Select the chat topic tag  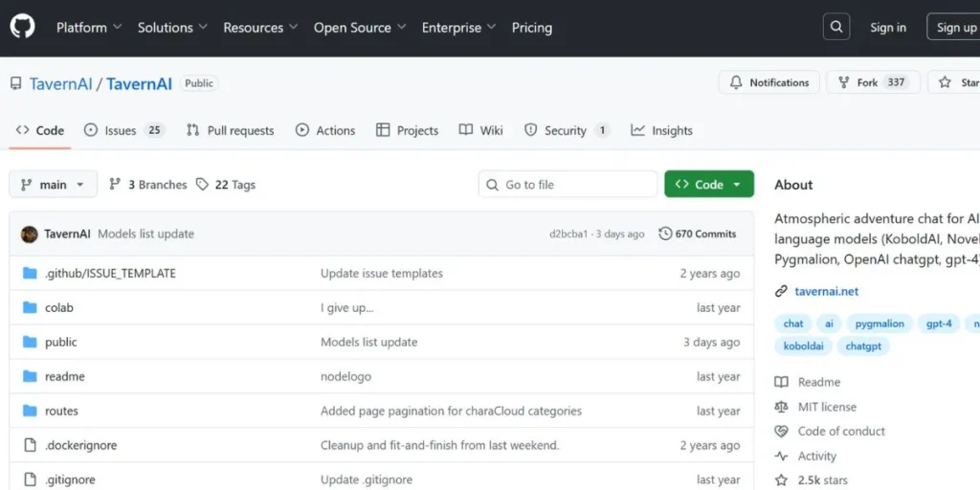tap(793, 323)
